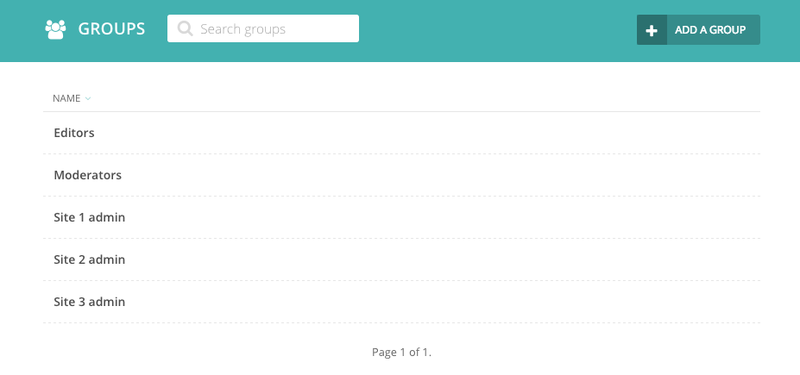Select the empty area of the Moderators row
800x375 pixels.
[x=439, y=175]
